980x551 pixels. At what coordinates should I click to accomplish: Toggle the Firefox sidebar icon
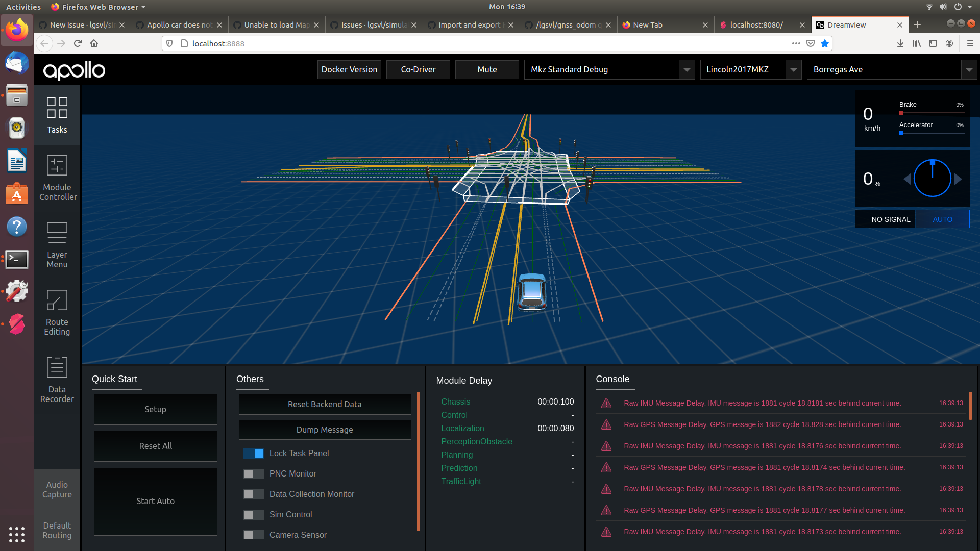(933, 43)
